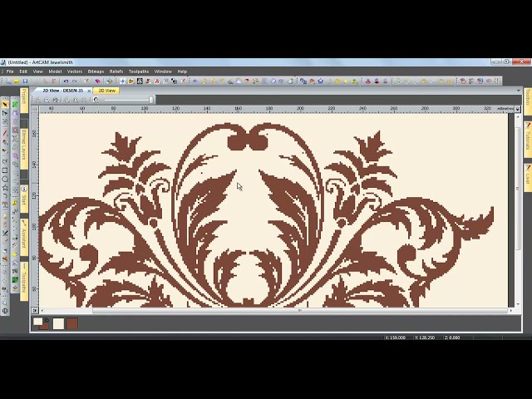
Task: Click the horizontal scrollbar thumb
Action: [299, 310]
